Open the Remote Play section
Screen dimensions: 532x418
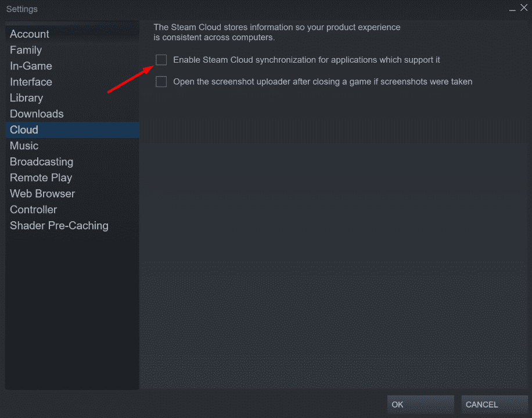(41, 178)
